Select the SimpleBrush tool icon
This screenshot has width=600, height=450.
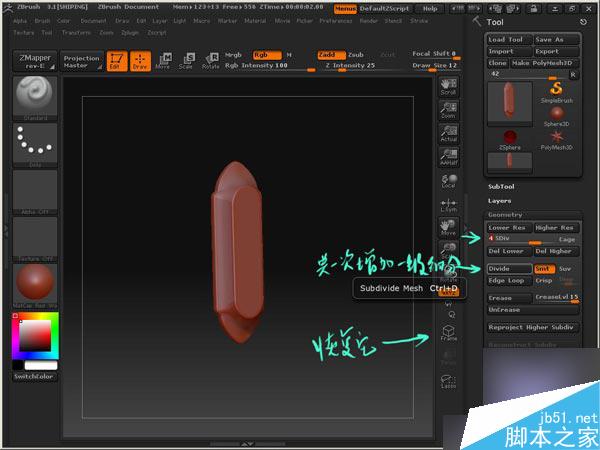pos(556,92)
